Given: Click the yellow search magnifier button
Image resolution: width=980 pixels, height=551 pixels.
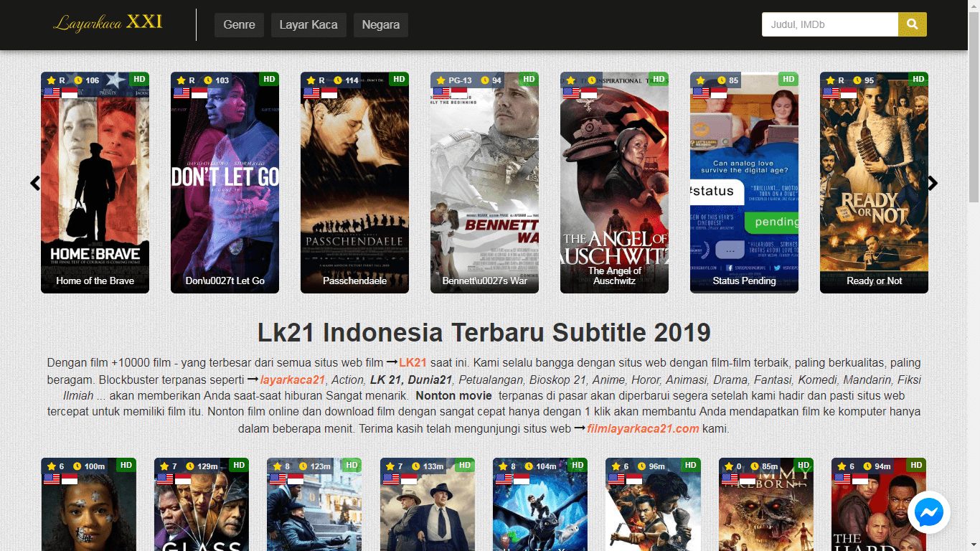Looking at the screenshot, I should coord(912,24).
